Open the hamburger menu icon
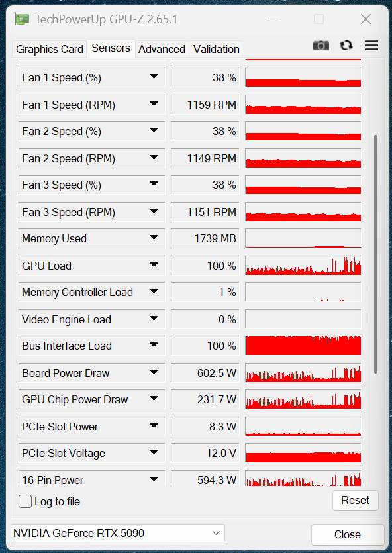This screenshot has height=553, width=392. tap(371, 45)
